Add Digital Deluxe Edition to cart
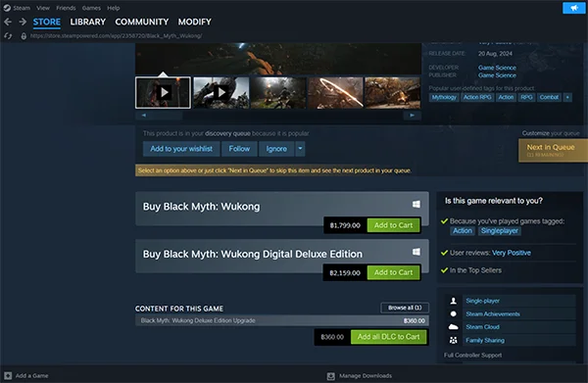 393,272
